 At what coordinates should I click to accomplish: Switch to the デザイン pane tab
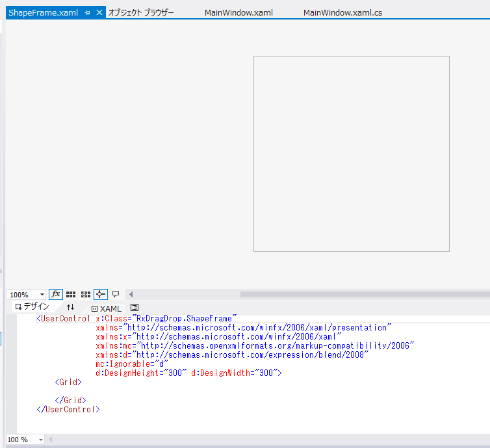click(32, 306)
